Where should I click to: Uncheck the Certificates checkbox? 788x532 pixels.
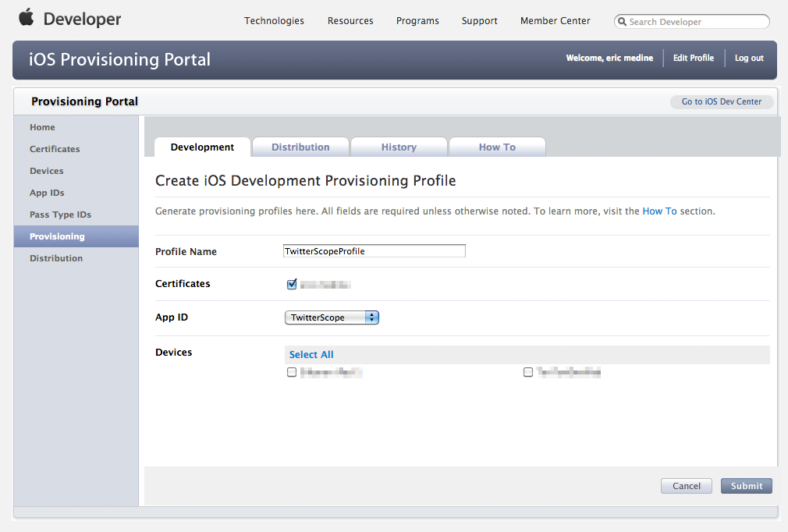[x=292, y=285]
